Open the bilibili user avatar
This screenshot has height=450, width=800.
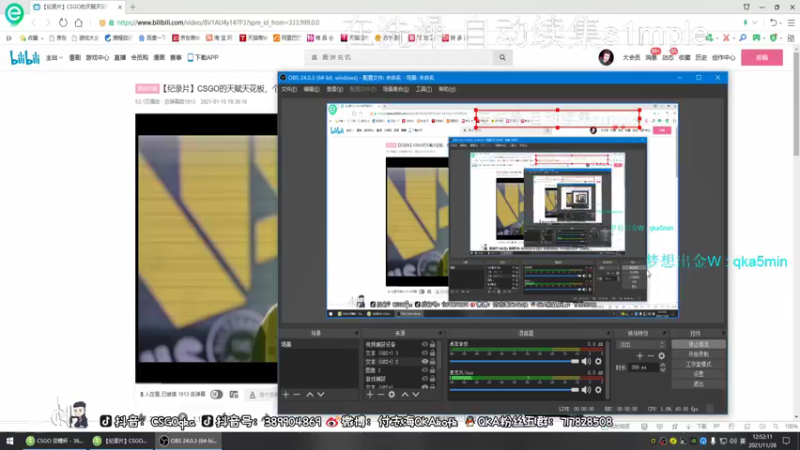tap(606, 57)
